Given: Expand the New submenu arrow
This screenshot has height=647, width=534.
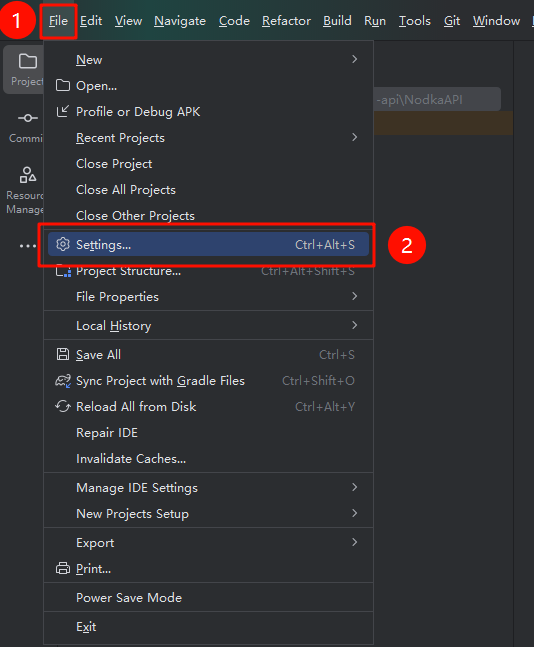Looking at the screenshot, I should [x=354, y=59].
